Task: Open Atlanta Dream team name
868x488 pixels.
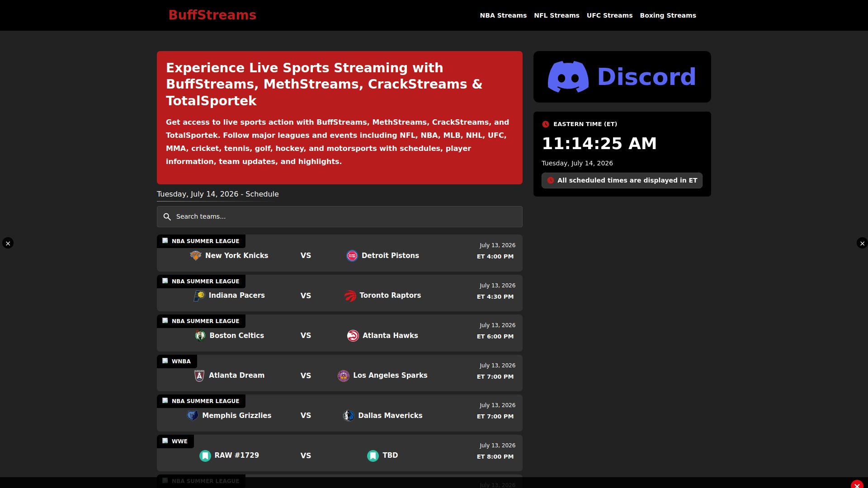Action: coord(236,375)
